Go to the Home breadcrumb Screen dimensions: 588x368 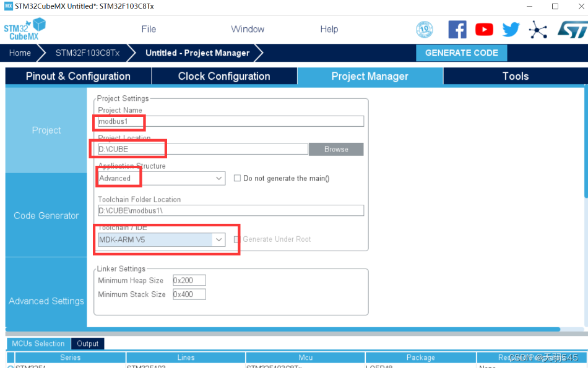(20, 53)
